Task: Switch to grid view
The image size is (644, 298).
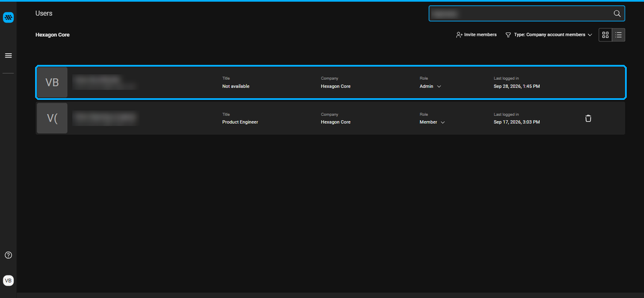Action: click(605, 35)
